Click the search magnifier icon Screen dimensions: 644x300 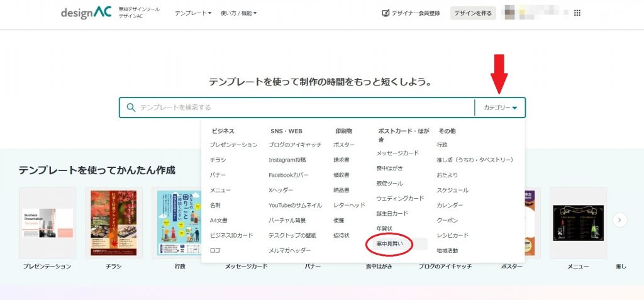coord(131,108)
